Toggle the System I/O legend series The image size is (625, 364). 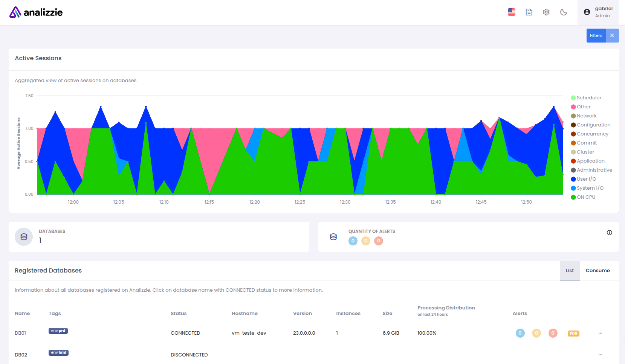pos(587,188)
